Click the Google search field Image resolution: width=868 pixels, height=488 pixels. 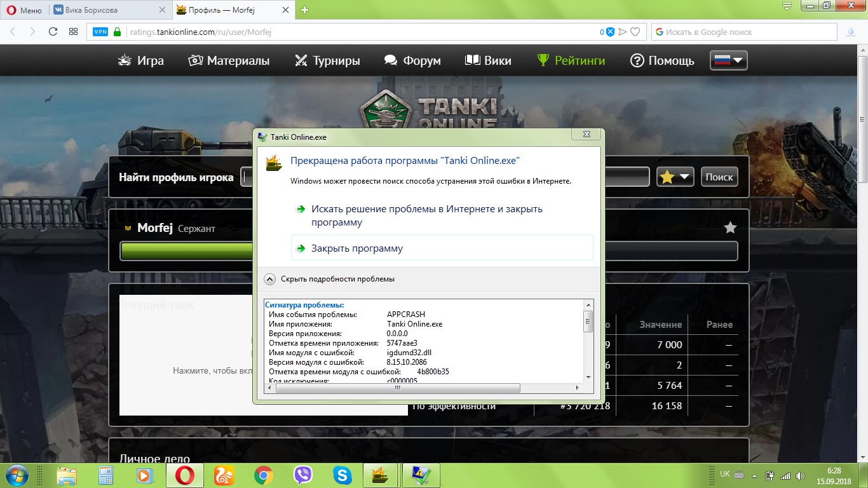744,32
